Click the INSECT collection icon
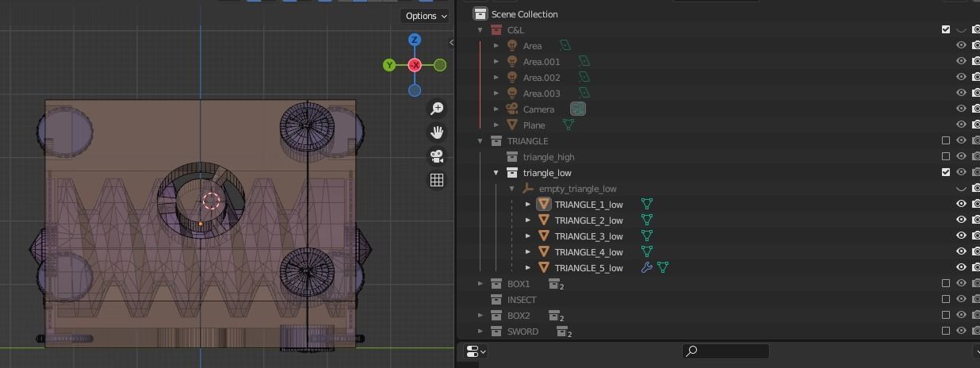The image size is (980, 368). coord(496,299)
